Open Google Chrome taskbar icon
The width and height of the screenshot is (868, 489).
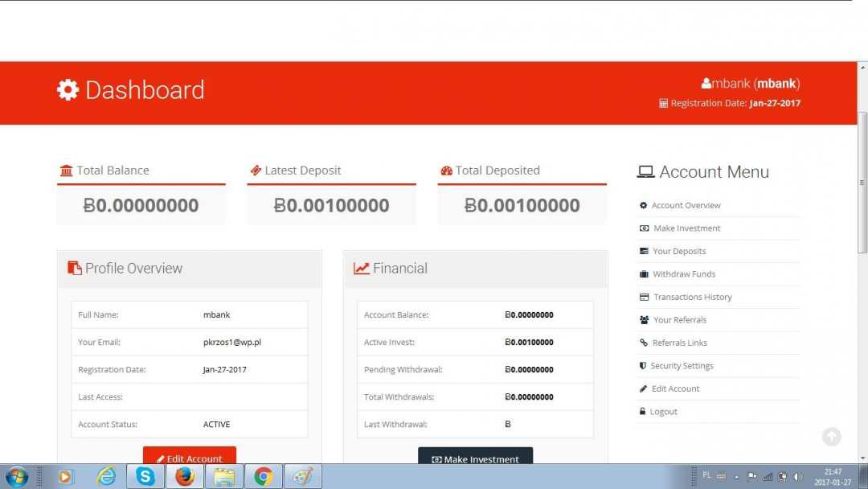tap(263, 477)
